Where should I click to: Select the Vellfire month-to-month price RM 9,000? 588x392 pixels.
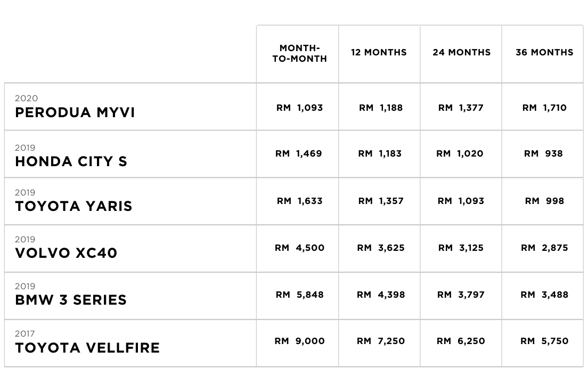point(300,341)
